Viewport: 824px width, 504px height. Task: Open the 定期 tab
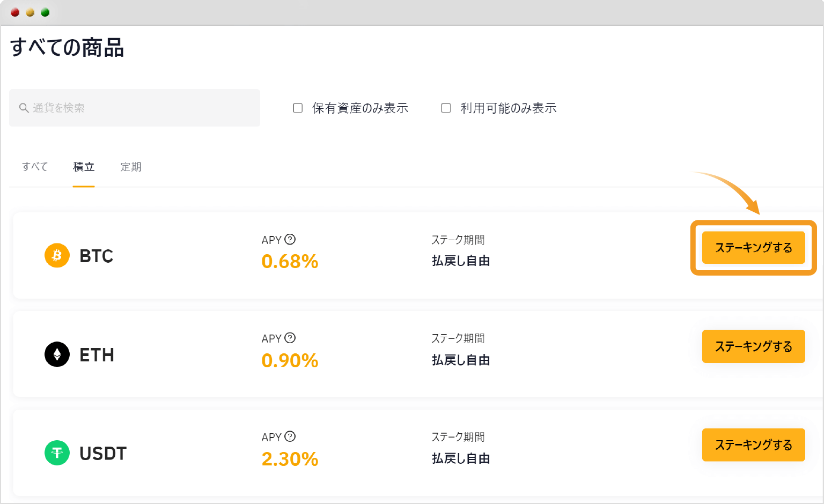point(131,167)
